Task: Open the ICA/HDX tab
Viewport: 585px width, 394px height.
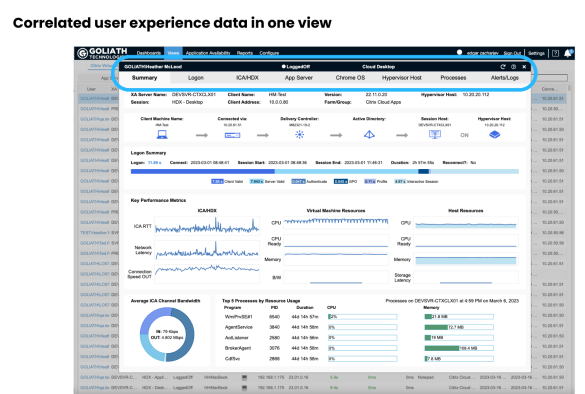Action: (x=247, y=78)
